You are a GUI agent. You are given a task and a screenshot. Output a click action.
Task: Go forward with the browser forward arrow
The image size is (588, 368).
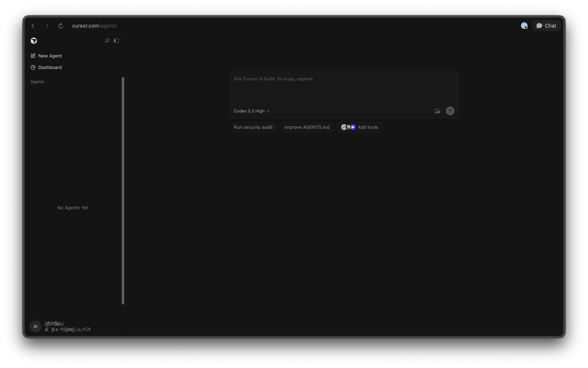(x=47, y=26)
